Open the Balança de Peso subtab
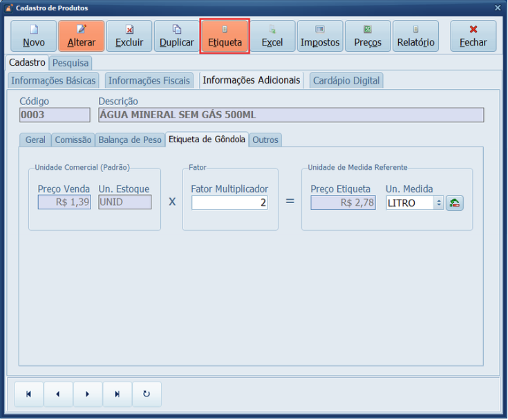The image size is (508, 420). click(x=130, y=140)
